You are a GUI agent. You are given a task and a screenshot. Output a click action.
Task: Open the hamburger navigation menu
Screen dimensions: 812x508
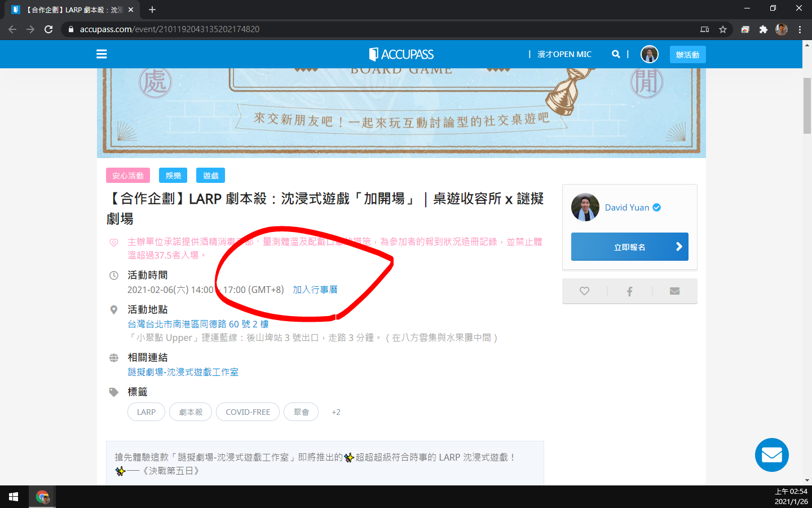coord(101,54)
